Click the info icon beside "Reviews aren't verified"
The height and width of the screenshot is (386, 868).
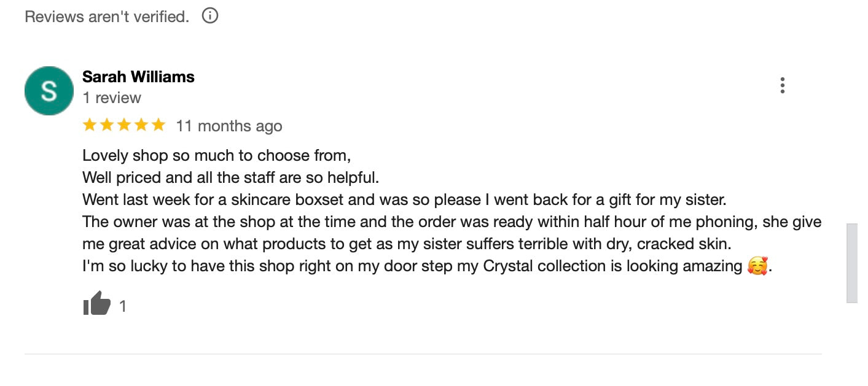pos(210,16)
